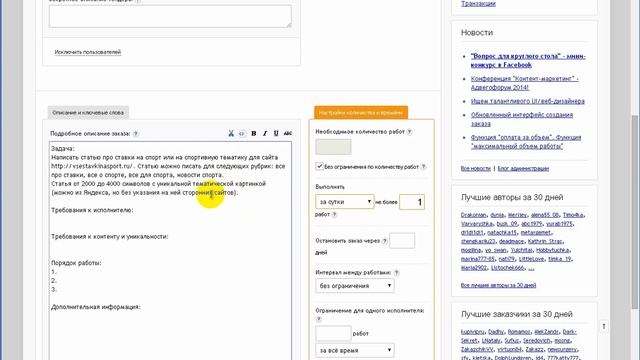The width and height of the screenshot is (640, 360).
Task: Click Блог администрации link
Action: 523,169
